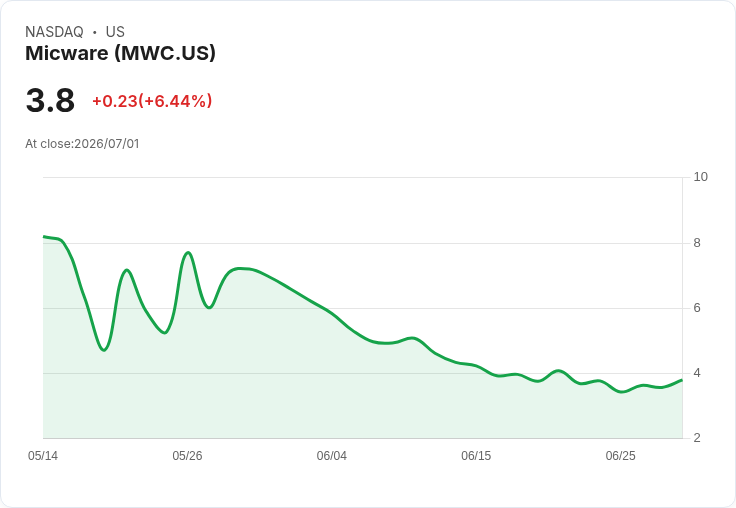Click the 2 value on price axis

point(697,438)
